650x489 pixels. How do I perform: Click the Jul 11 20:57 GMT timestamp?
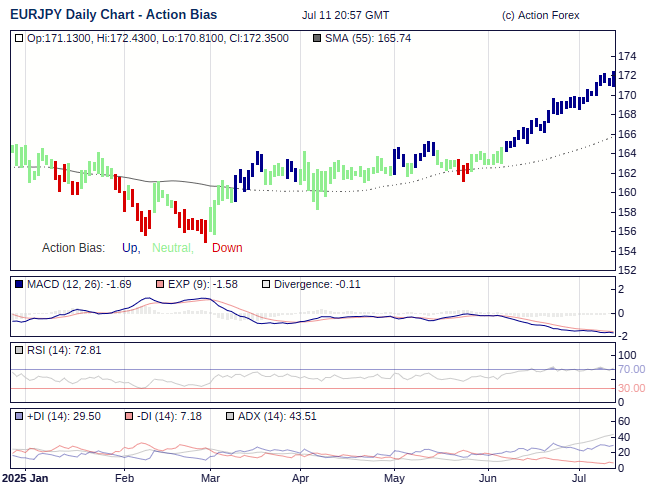(x=347, y=15)
